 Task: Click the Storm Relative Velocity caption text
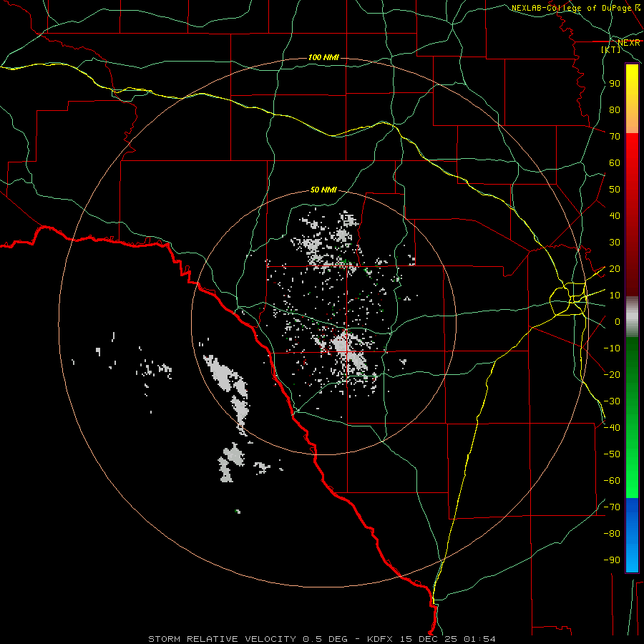pos(322,639)
